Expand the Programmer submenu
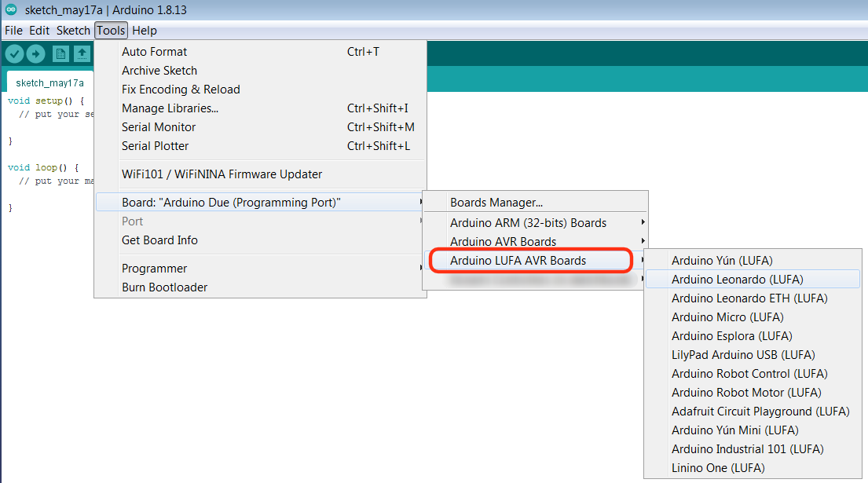 pyautogui.click(x=260, y=268)
